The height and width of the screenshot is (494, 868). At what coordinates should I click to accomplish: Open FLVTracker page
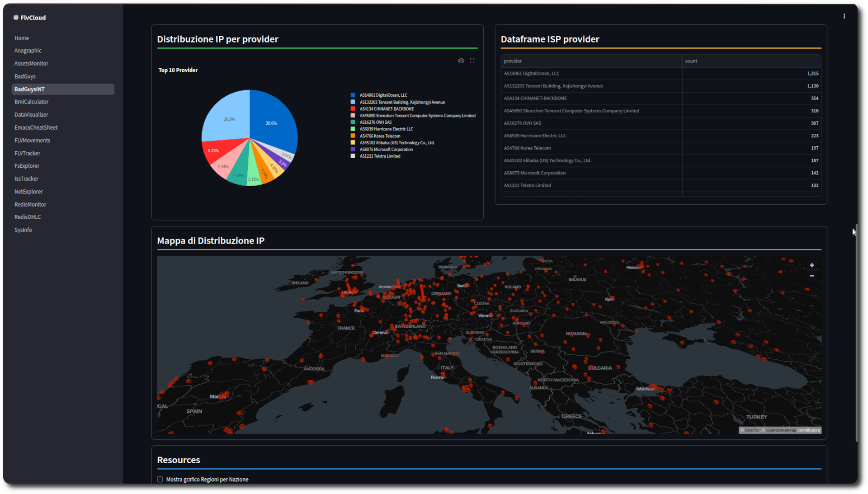click(63, 153)
